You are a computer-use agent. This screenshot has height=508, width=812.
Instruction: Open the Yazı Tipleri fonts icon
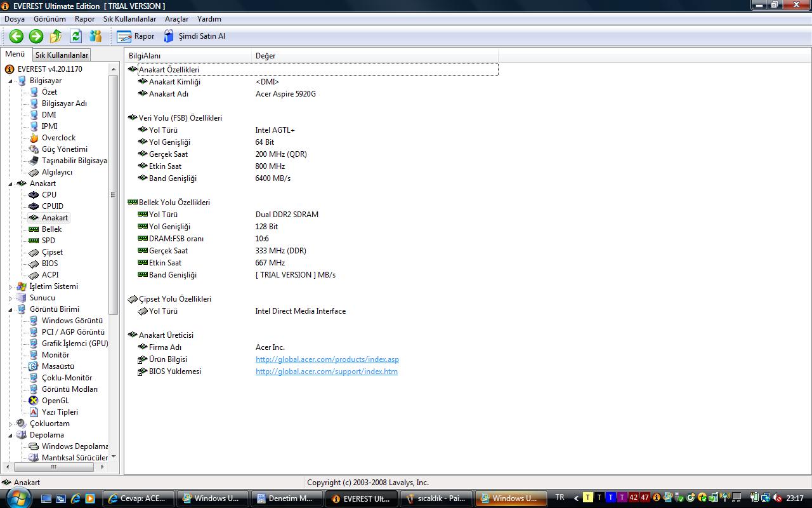coord(34,412)
